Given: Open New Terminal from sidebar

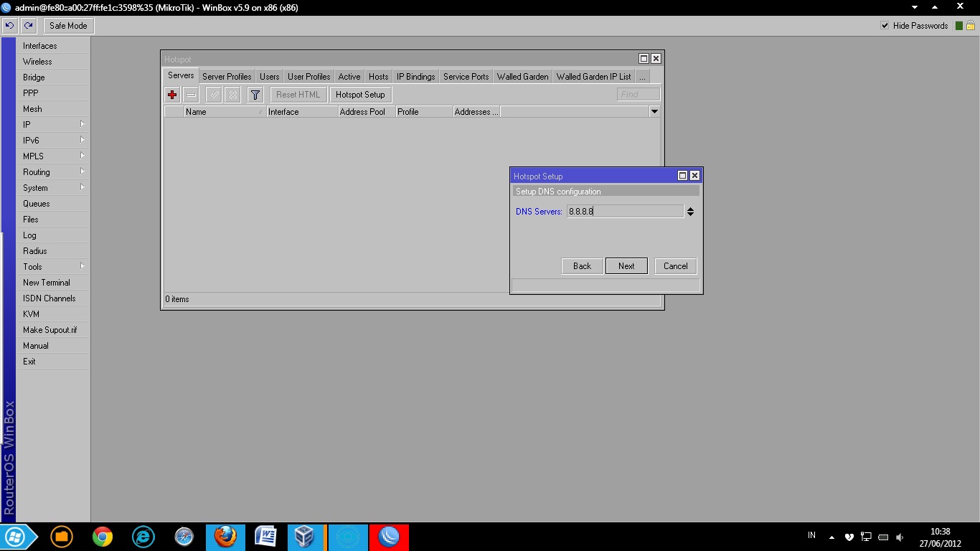Looking at the screenshot, I should point(54,283).
